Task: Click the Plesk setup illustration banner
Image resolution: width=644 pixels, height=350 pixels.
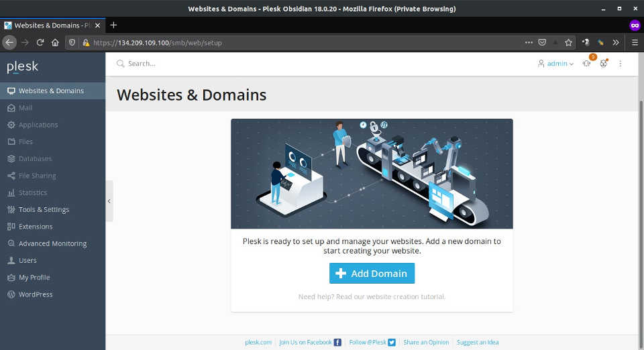Action: tap(372, 174)
